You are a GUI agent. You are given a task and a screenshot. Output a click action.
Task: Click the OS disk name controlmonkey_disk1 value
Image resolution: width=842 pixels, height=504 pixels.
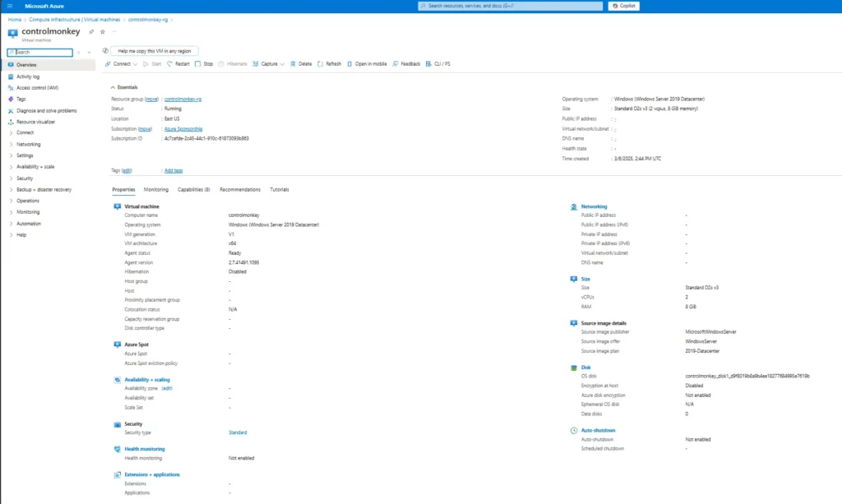pos(747,377)
